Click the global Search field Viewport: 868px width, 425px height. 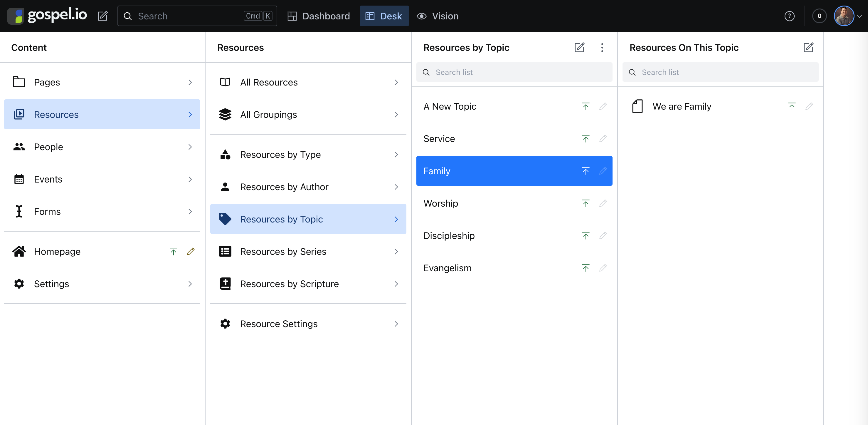(197, 16)
